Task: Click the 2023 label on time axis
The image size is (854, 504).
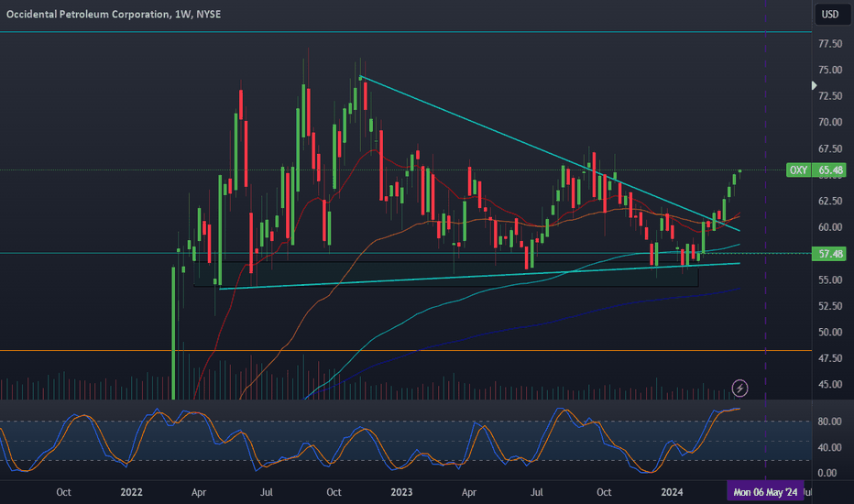Action: click(x=401, y=492)
